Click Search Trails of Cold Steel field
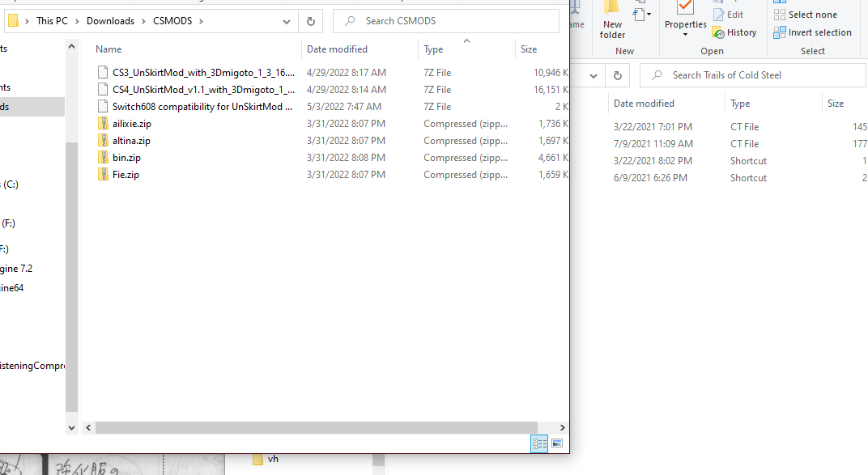 click(753, 75)
